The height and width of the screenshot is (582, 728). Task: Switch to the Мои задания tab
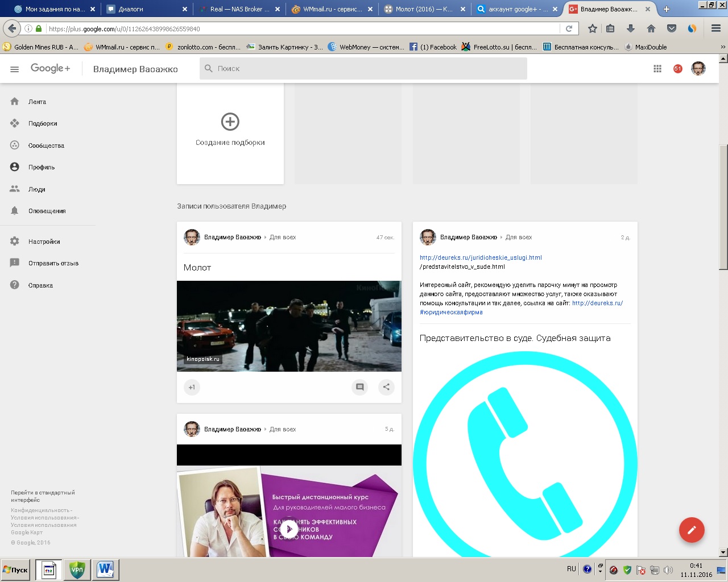[x=55, y=9]
